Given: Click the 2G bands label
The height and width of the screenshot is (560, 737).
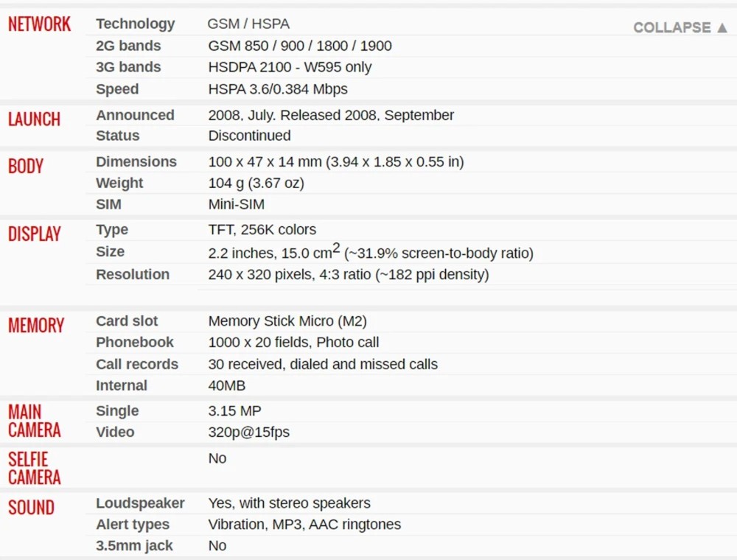Looking at the screenshot, I should pos(128,46).
